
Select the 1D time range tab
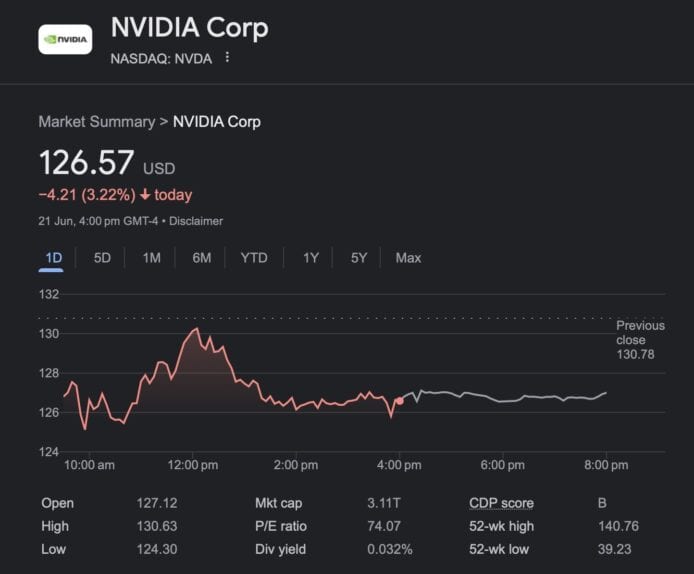click(54, 258)
